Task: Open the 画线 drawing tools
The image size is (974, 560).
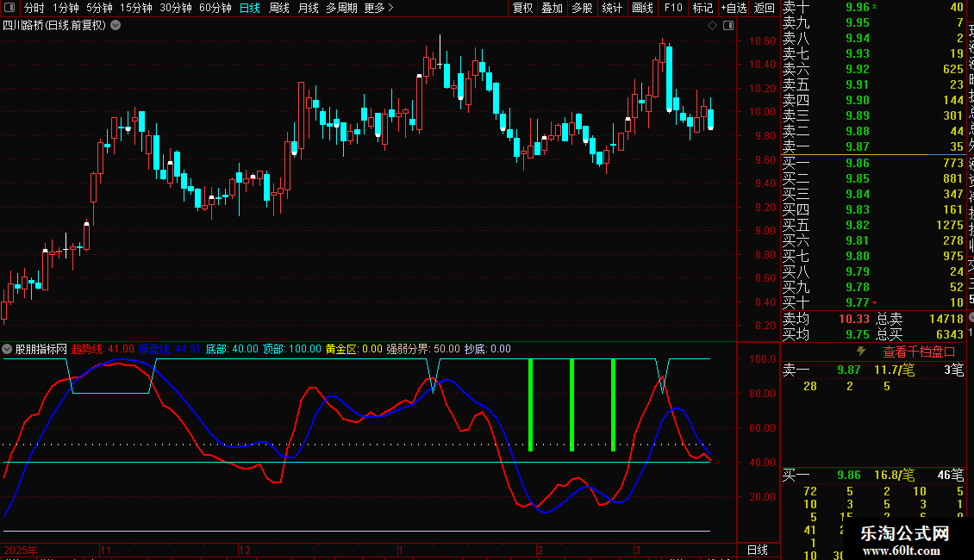Action: point(642,8)
